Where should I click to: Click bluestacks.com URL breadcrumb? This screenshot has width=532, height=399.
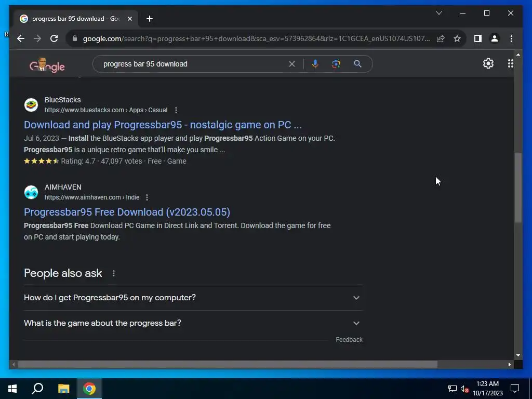(x=106, y=110)
